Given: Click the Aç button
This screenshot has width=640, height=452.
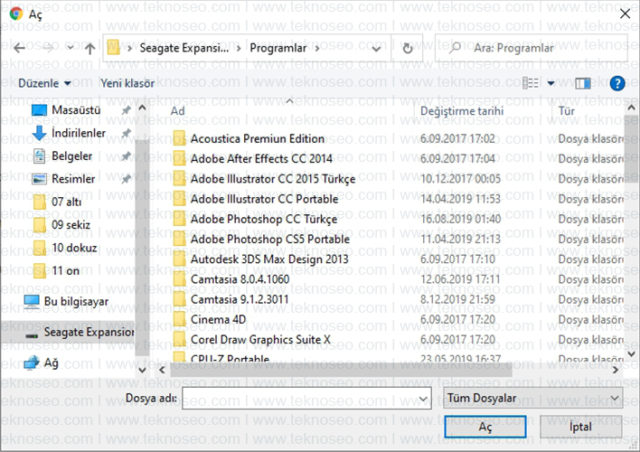Looking at the screenshot, I should pyautogui.click(x=485, y=427).
